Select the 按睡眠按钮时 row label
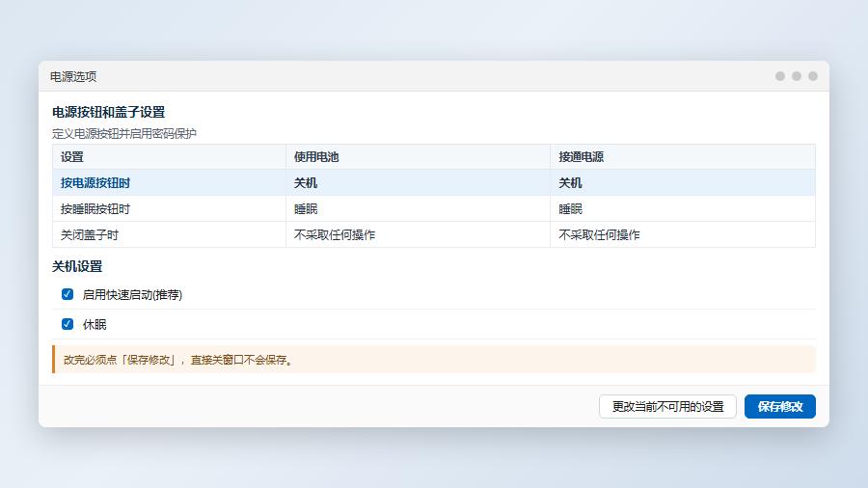The width and height of the screenshot is (868, 488). 95,208
